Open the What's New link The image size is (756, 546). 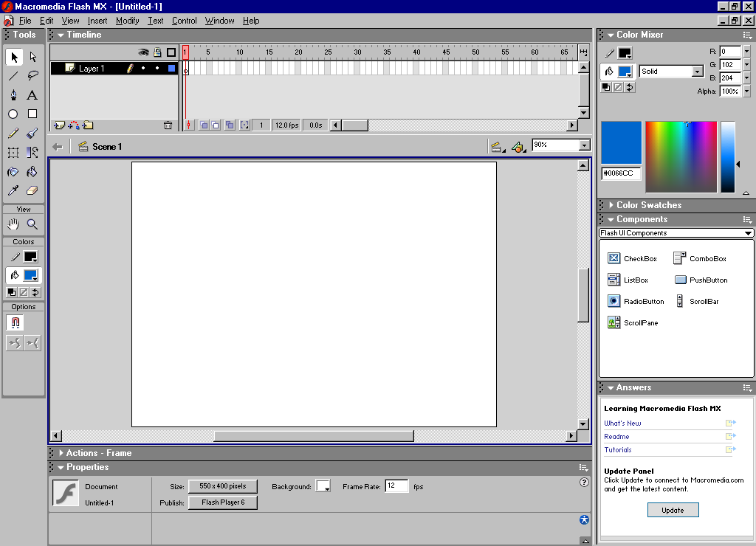point(622,423)
